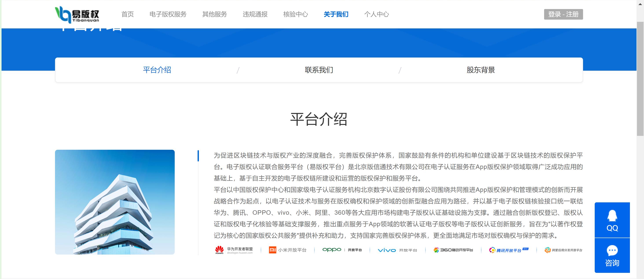Click the Huawei developer alliance logo
Image resolution: width=644 pixels, height=279 pixels.
point(234,250)
